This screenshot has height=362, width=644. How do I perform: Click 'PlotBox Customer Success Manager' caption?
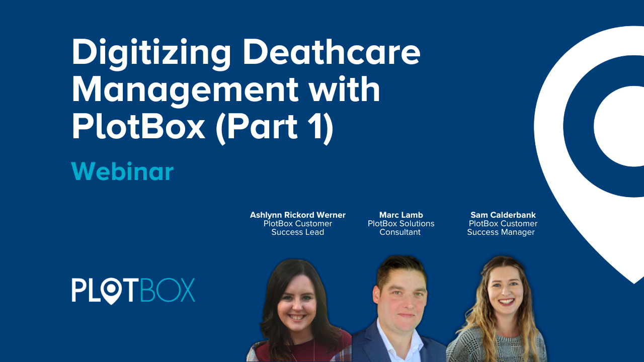502,228
